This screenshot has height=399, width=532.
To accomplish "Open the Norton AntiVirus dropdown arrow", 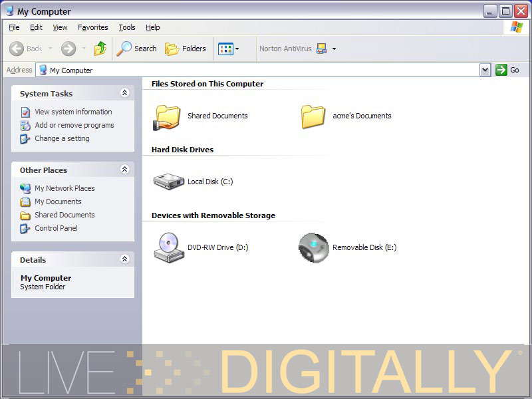I will click(334, 49).
